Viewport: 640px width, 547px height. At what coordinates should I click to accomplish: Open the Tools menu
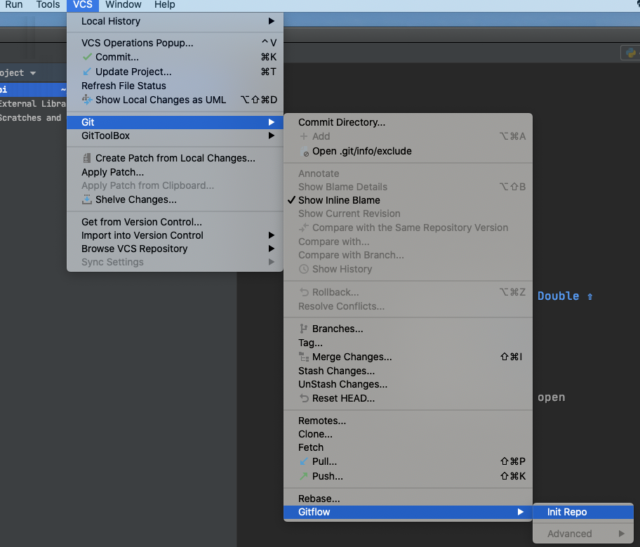pyautogui.click(x=48, y=5)
